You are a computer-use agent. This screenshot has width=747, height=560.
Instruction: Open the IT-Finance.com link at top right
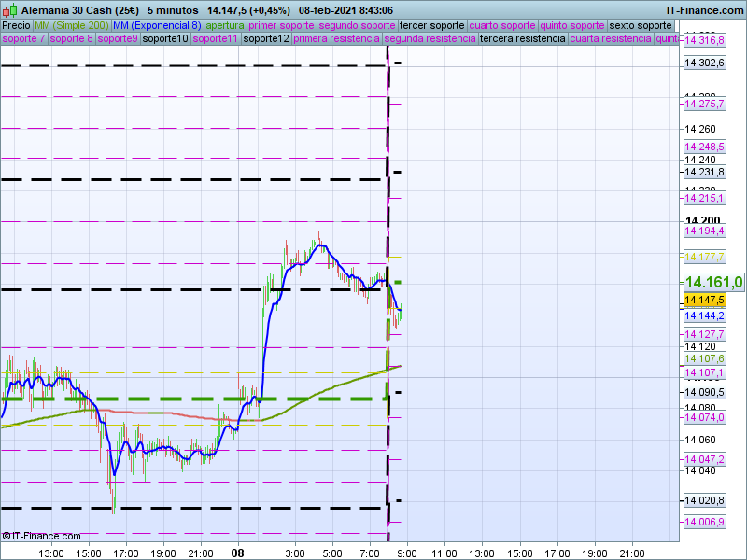(705, 9)
